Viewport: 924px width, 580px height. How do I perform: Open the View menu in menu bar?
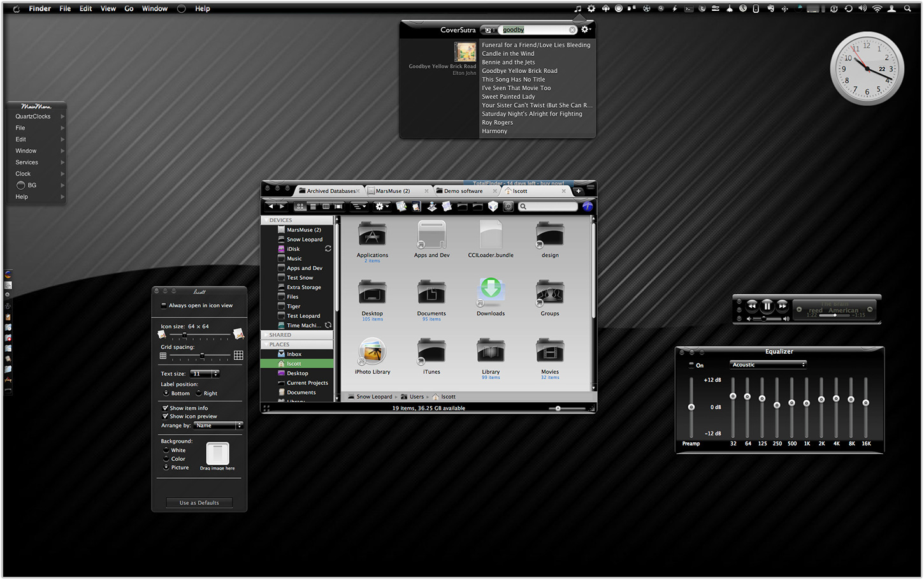(108, 9)
